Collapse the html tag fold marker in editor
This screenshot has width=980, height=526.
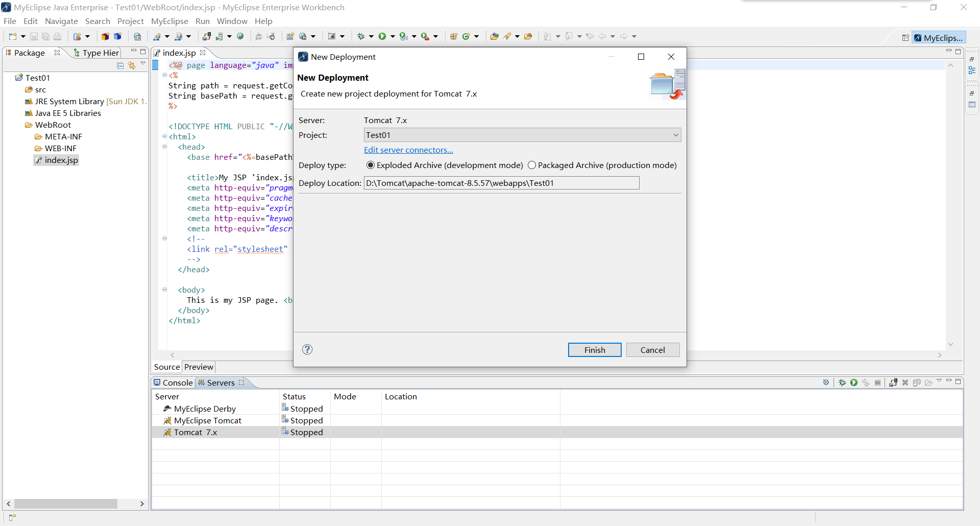tap(164, 136)
